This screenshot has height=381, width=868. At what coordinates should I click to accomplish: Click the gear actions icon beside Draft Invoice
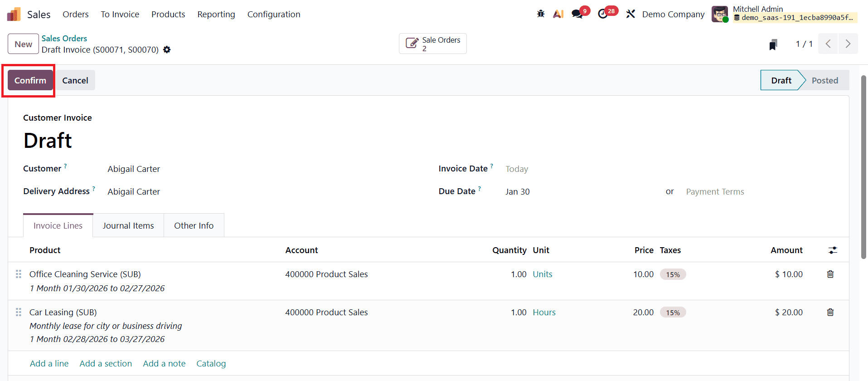coord(167,49)
